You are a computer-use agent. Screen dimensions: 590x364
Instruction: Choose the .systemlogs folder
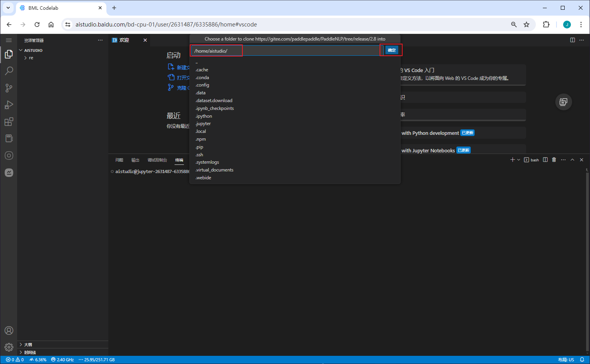click(x=295, y=162)
